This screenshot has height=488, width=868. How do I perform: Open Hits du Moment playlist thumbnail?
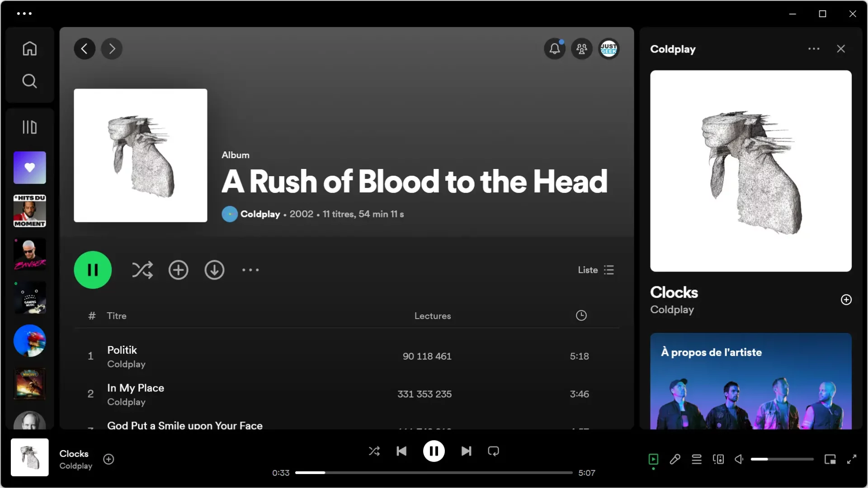[30, 211]
